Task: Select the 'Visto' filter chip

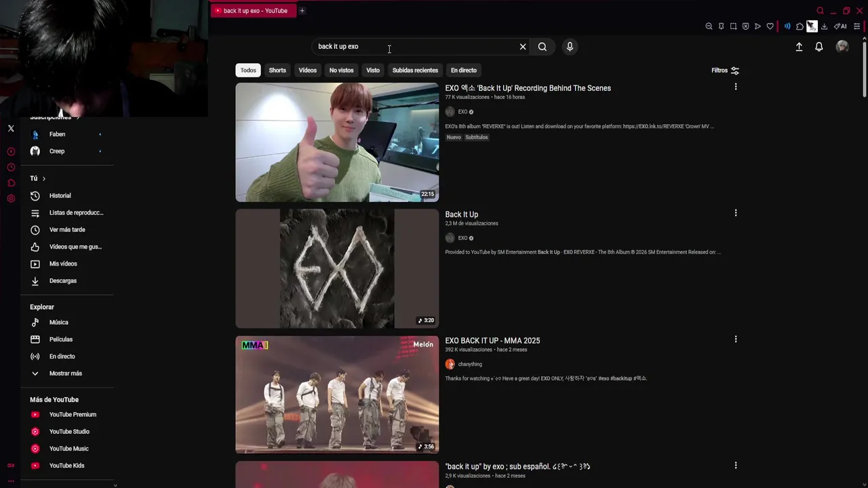Action: point(373,70)
